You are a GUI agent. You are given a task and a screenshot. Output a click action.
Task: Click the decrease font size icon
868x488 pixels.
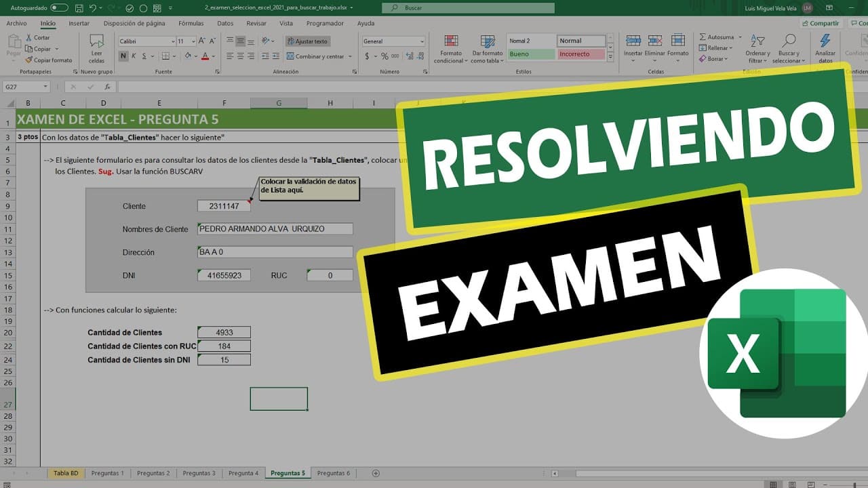(213, 41)
